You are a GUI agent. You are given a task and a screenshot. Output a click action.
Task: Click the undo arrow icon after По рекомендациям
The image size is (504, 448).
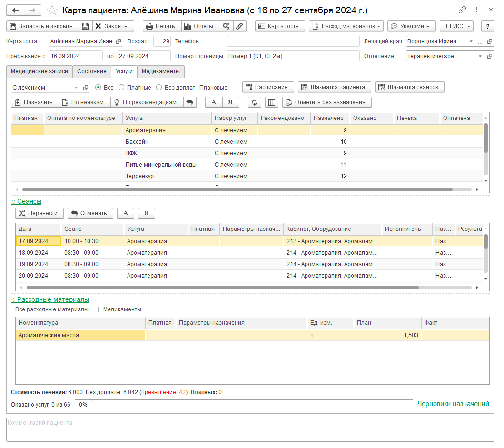click(189, 102)
